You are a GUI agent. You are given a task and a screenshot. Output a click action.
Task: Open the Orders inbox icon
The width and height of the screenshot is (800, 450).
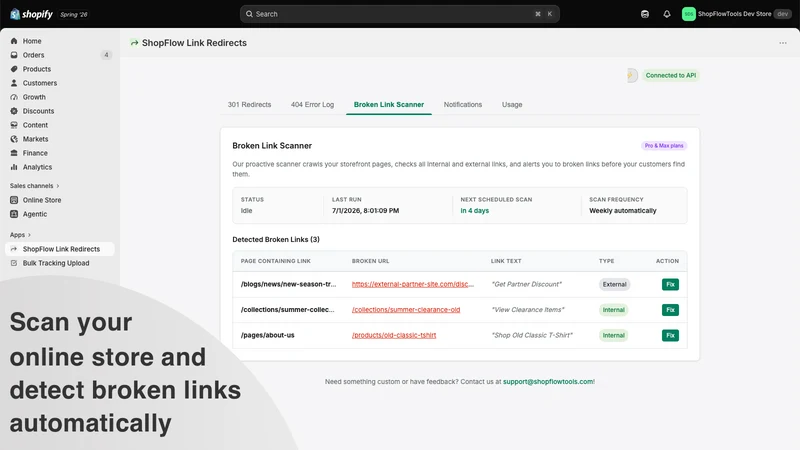point(14,55)
